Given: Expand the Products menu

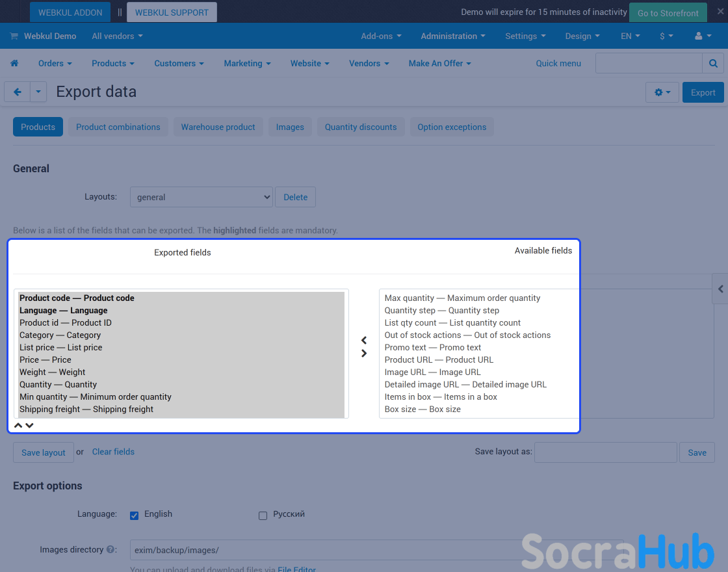Looking at the screenshot, I should 112,63.
